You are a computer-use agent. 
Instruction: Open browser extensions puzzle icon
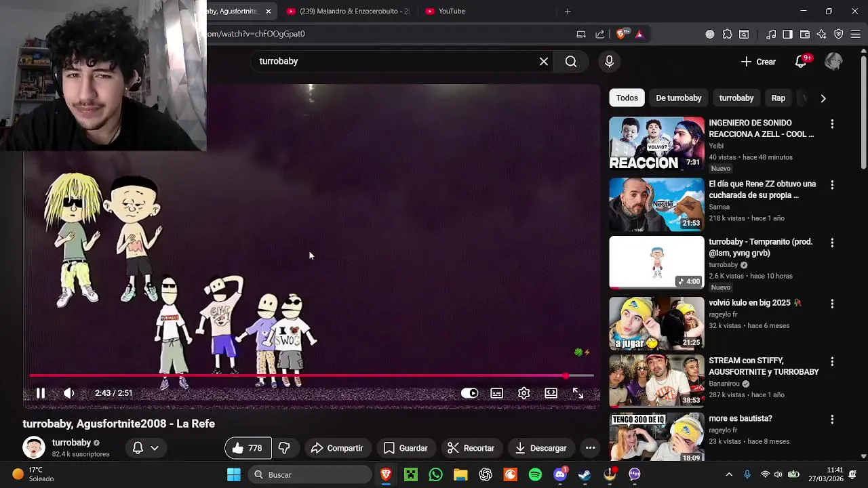pyautogui.click(x=728, y=34)
